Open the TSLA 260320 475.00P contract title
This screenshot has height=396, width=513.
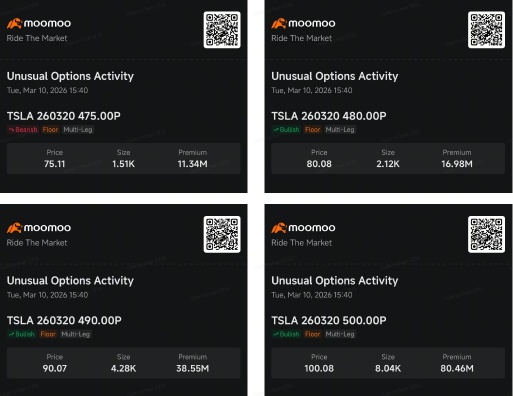pos(64,116)
